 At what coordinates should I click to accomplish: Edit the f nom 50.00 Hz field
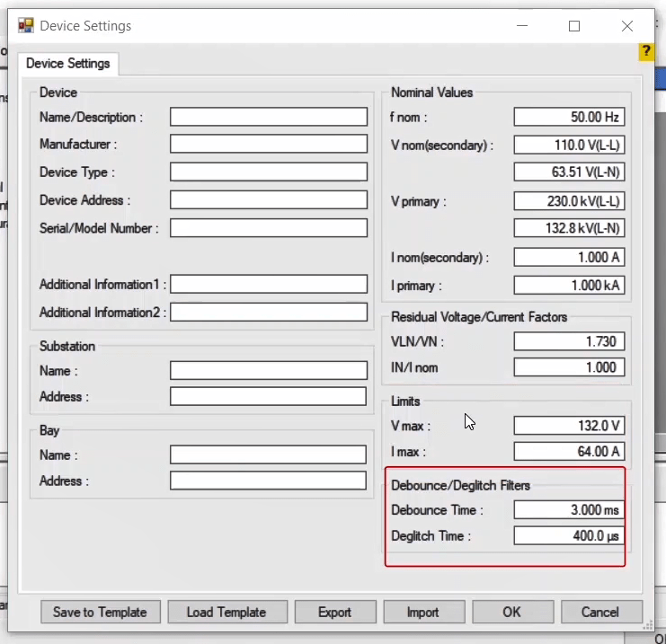click(x=569, y=117)
